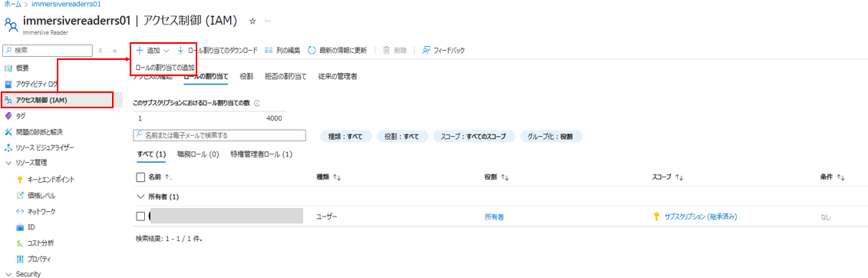Viewport: 868px width, 278px height.
Task: Open グループ化 : 役割 filter pill
Action: point(551,136)
